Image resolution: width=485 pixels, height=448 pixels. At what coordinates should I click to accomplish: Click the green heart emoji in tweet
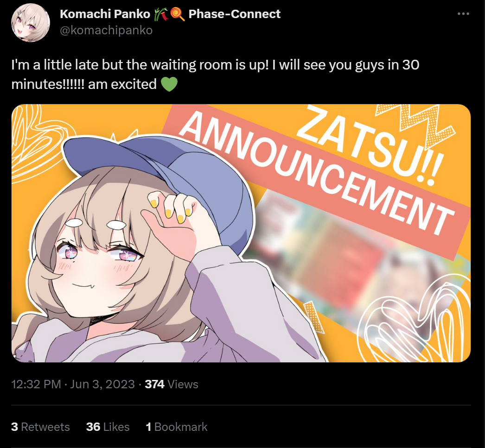click(x=169, y=84)
